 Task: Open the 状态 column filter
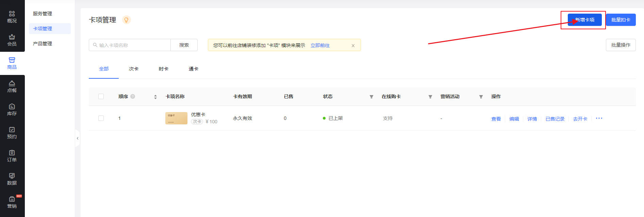pyautogui.click(x=371, y=97)
